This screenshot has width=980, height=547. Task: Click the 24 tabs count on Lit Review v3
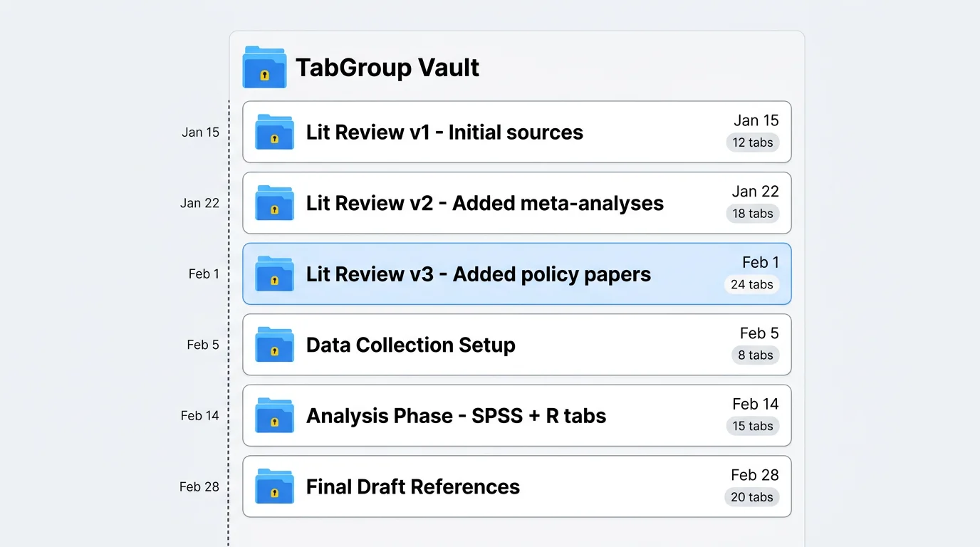751,284
